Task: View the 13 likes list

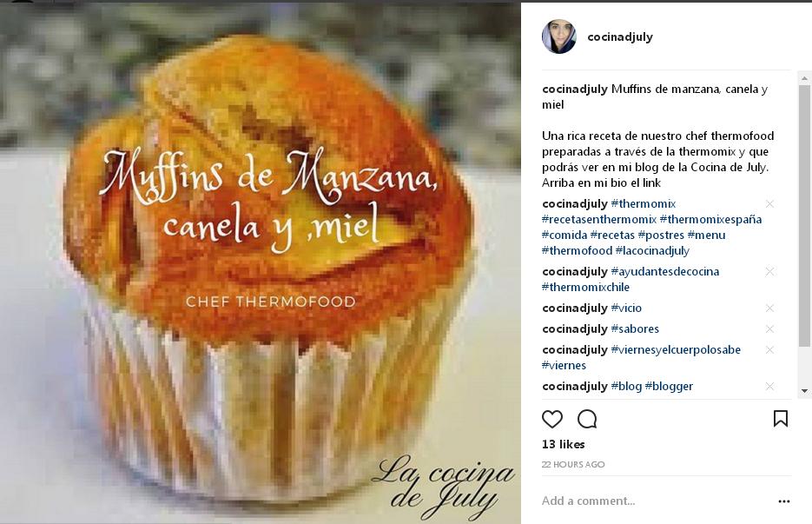Action: (x=563, y=444)
